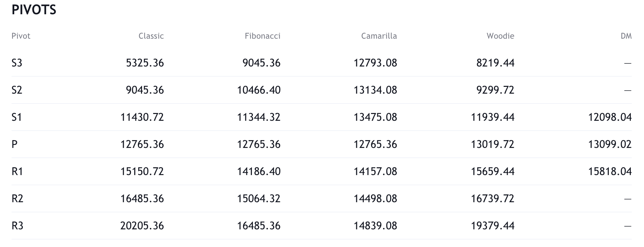Viewport: 644px width, 247px height.
Task: Select the S1 row label
Action: 17,117
